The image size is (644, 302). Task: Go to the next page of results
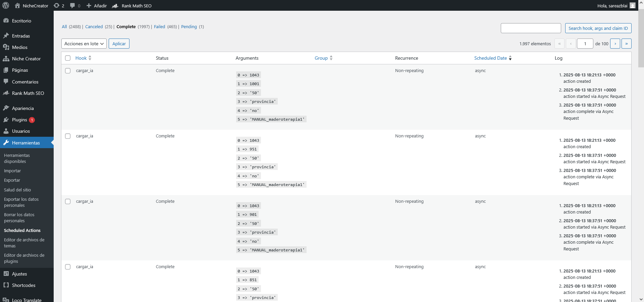(x=615, y=44)
